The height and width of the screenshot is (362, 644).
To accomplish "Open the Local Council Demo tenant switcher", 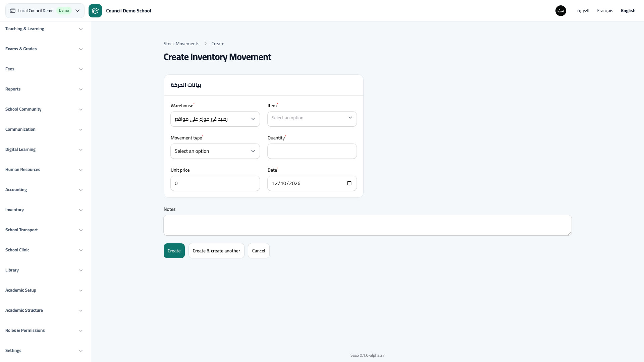I will coord(45,11).
